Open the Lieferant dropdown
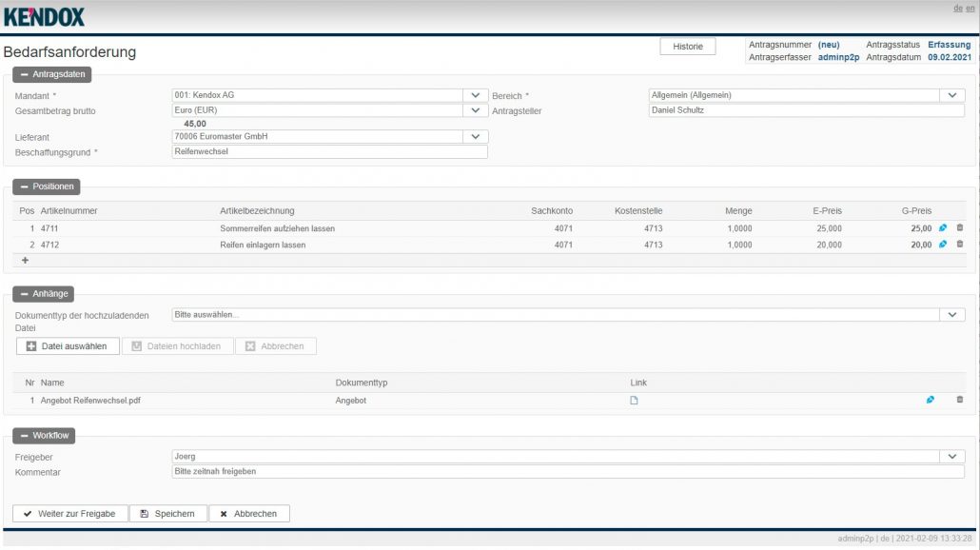The image size is (980, 550). tap(475, 137)
